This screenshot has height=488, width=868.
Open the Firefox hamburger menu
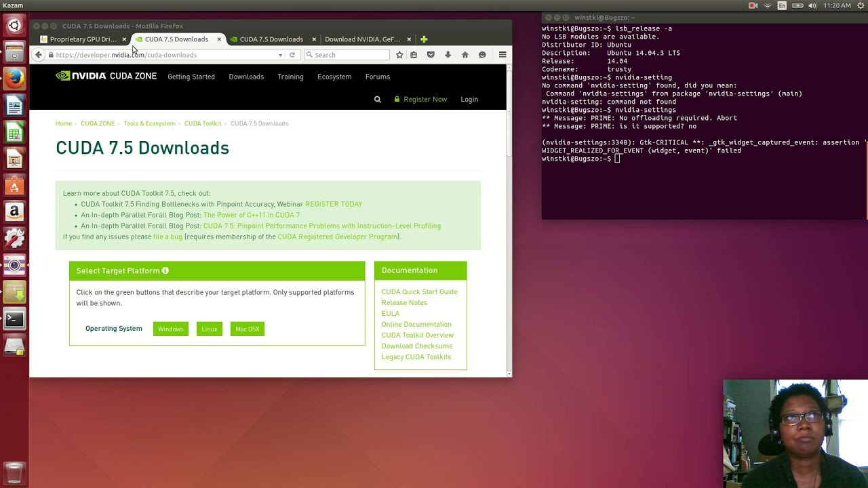click(x=502, y=55)
